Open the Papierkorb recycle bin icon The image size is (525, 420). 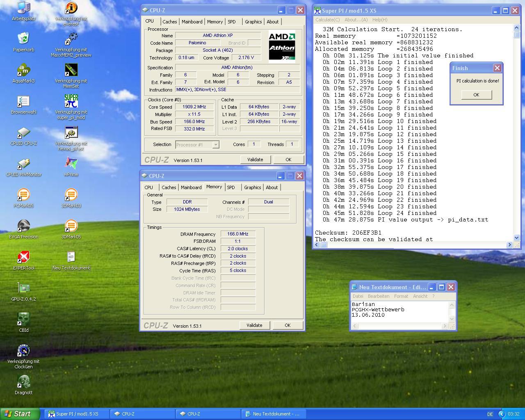point(24,42)
